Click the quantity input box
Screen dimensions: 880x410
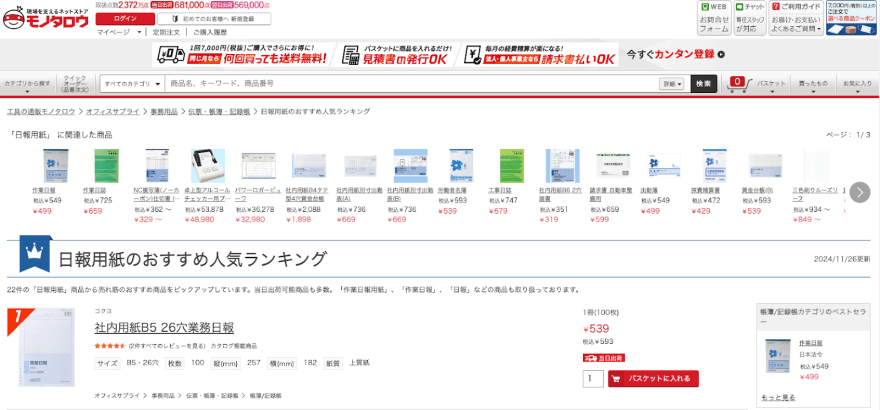click(x=593, y=379)
